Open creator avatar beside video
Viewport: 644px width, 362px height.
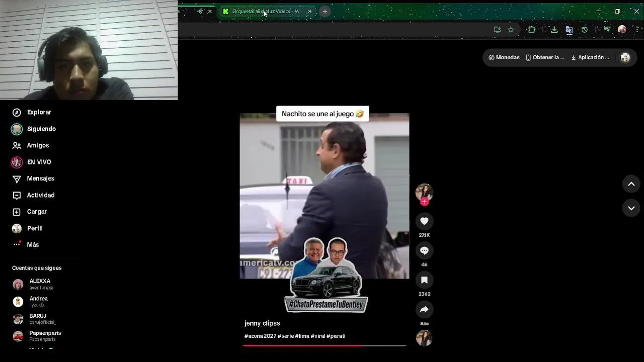click(x=424, y=192)
